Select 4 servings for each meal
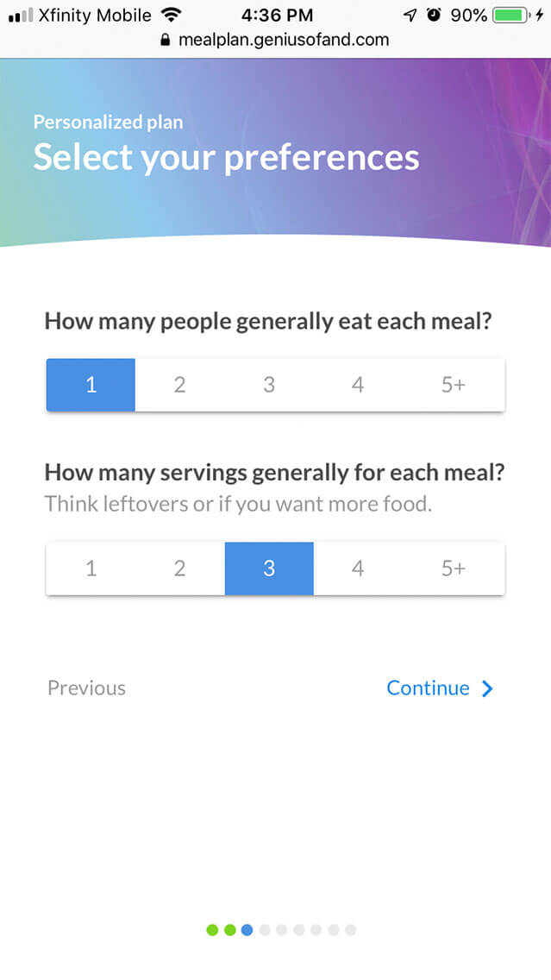This screenshot has width=551, height=980. tap(358, 569)
